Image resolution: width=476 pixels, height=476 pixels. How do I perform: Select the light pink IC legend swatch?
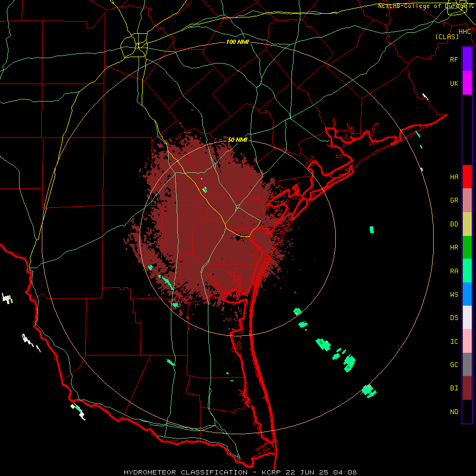(467, 341)
